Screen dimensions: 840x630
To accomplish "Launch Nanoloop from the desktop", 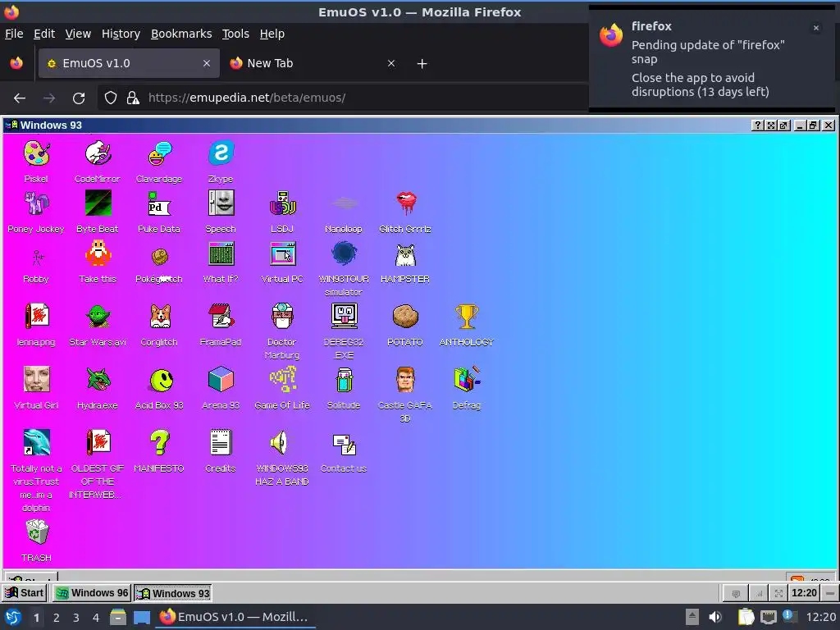I will pos(344,203).
